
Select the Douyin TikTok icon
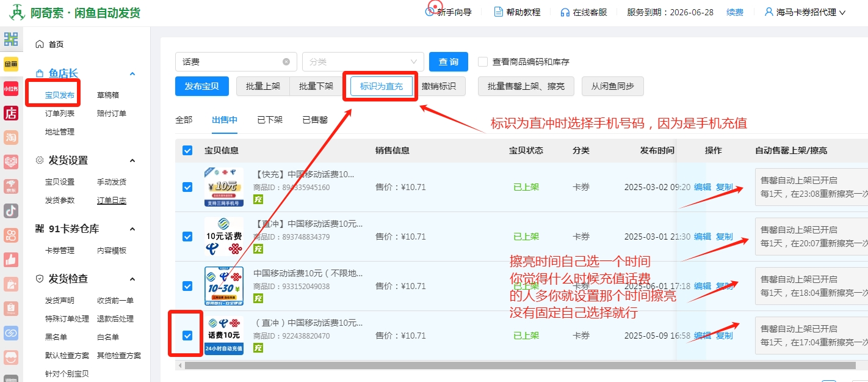(x=11, y=211)
